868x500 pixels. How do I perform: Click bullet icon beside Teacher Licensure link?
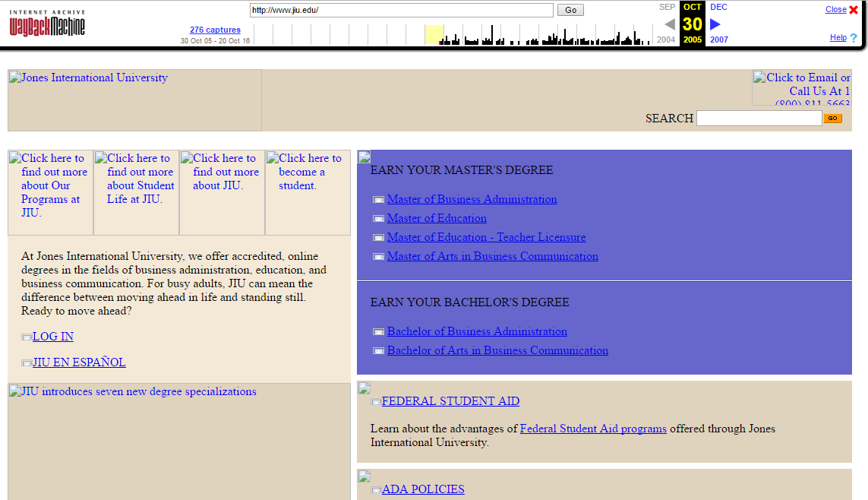[x=379, y=238]
